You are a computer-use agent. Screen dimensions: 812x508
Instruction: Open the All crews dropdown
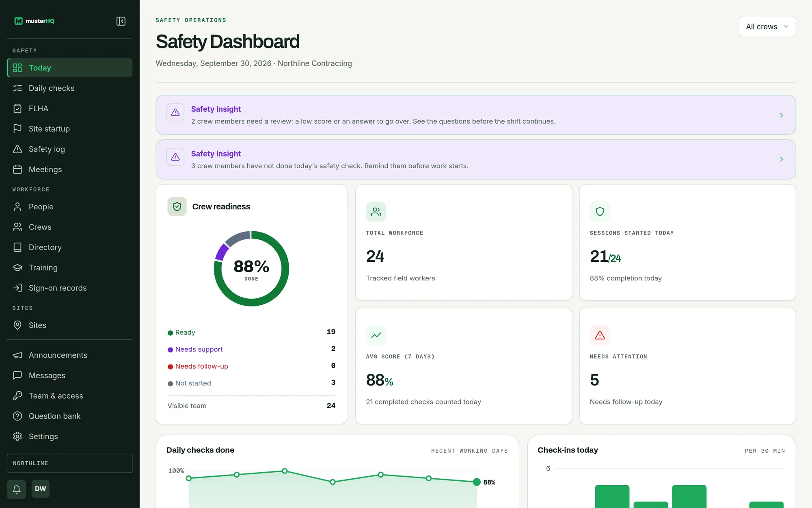click(x=767, y=27)
